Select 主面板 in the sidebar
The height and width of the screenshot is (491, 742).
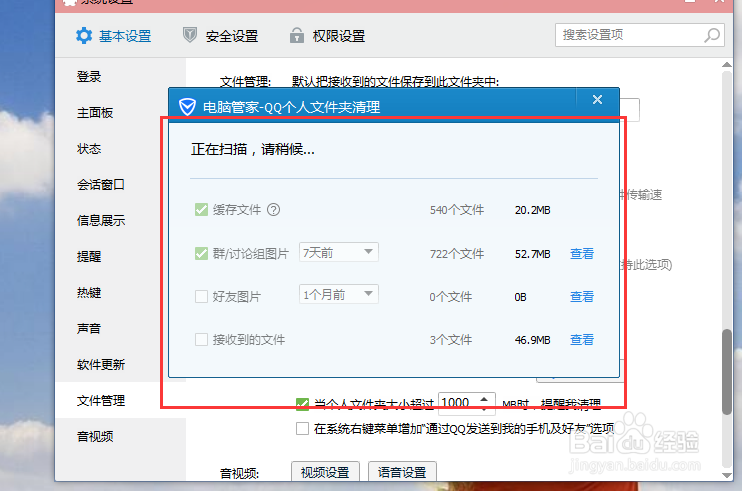pyautogui.click(x=95, y=113)
